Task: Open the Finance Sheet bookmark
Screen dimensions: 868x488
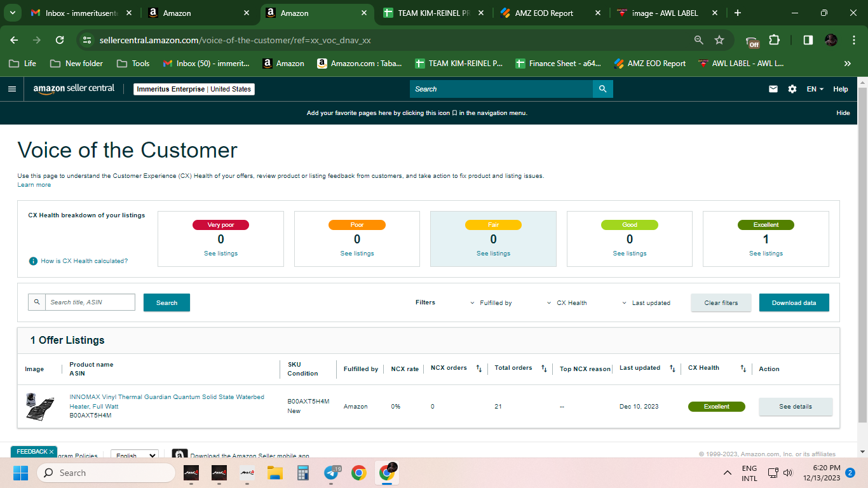Action: [x=559, y=64]
